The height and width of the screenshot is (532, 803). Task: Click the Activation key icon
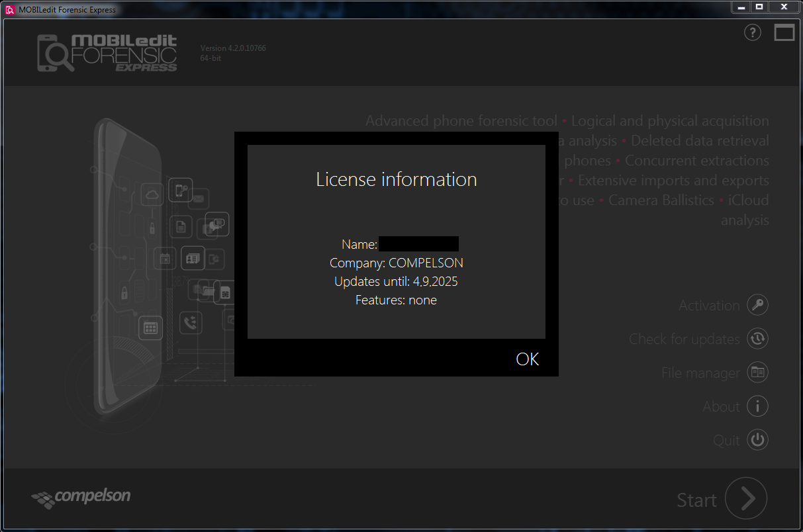(x=758, y=305)
